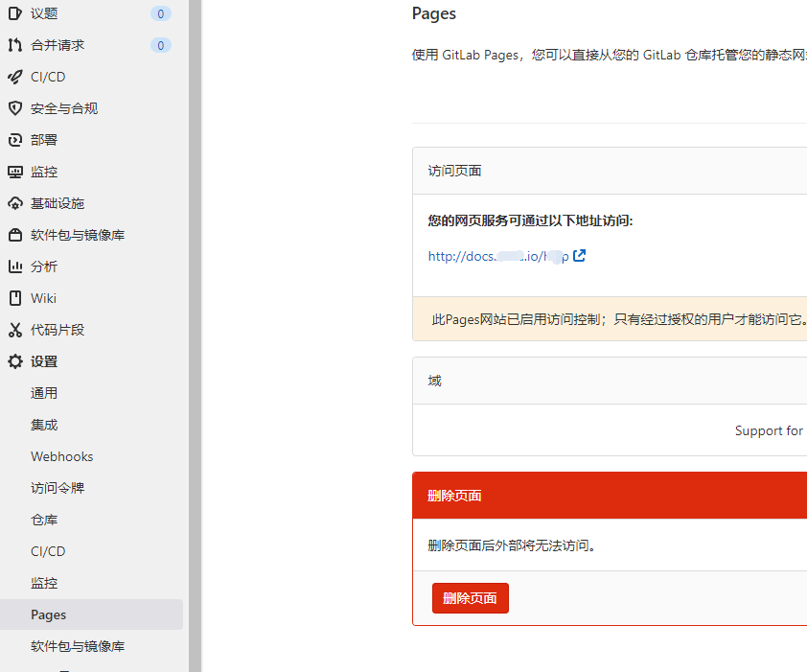807x672 pixels.
Task: Click the 基础设施 cloud icon
Action: [13, 203]
